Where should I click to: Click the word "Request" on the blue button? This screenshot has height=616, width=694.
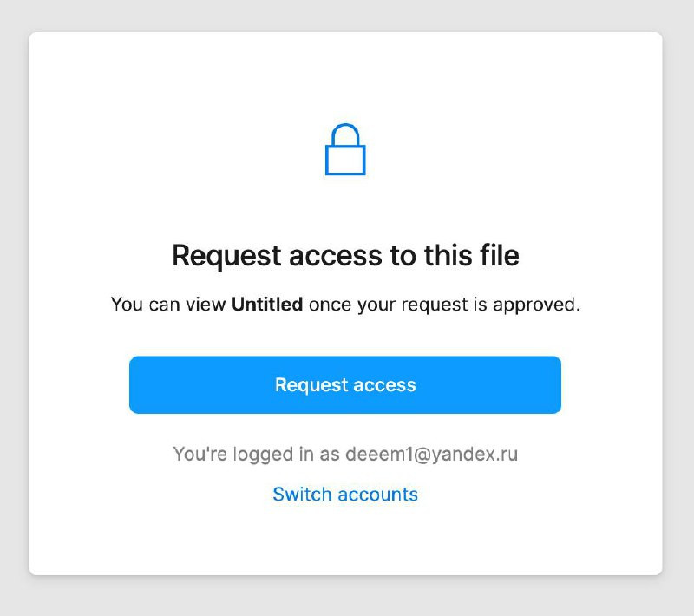[x=311, y=385]
